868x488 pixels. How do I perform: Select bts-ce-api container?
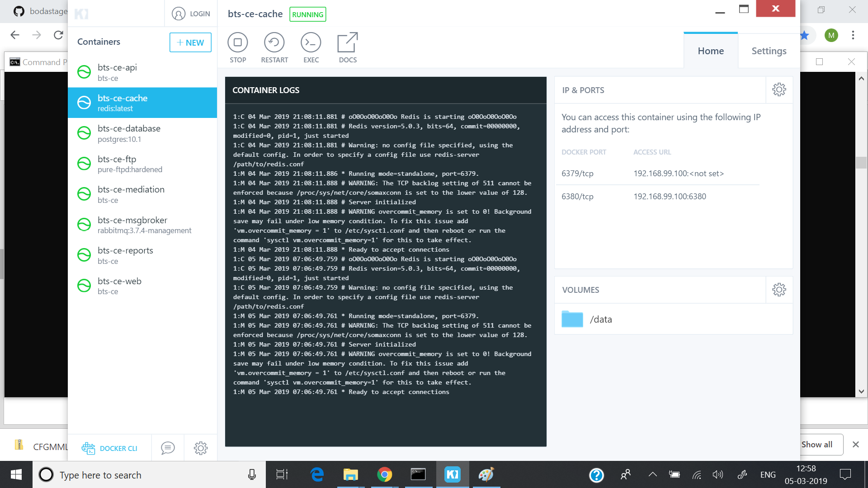pyautogui.click(x=142, y=72)
